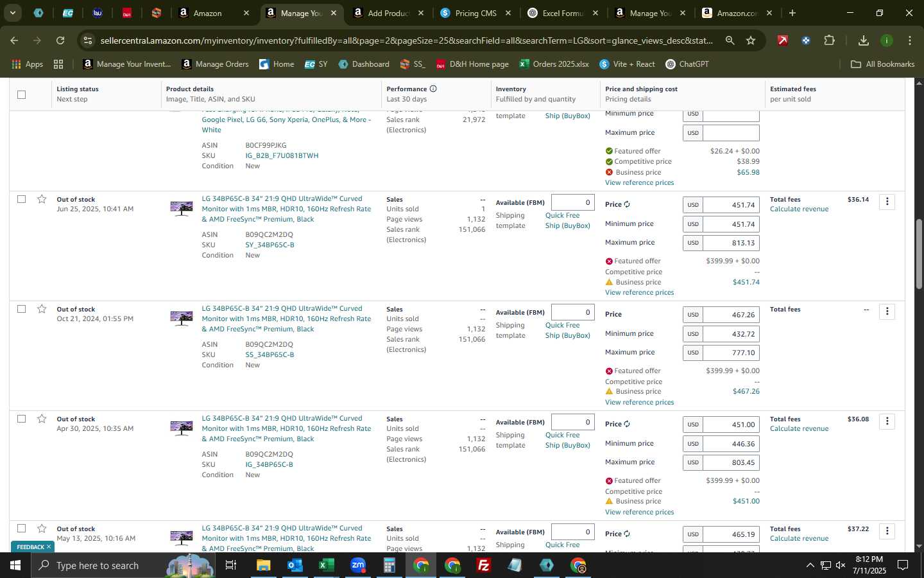
Task: Open the Performance info icon
Action: click(x=433, y=89)
